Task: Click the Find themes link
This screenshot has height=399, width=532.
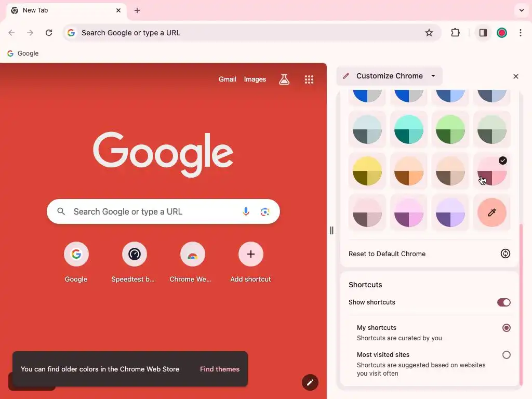Action: tap(220, 369)
